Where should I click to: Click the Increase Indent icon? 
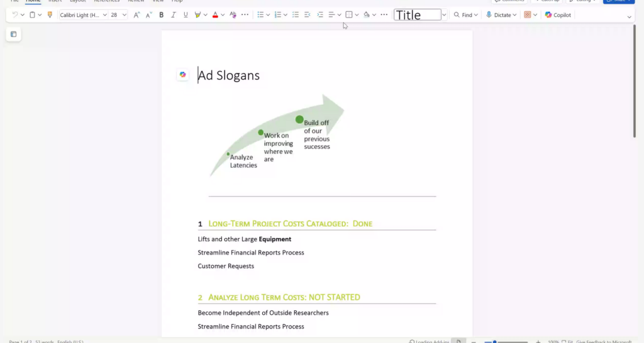tap(320, 15)
